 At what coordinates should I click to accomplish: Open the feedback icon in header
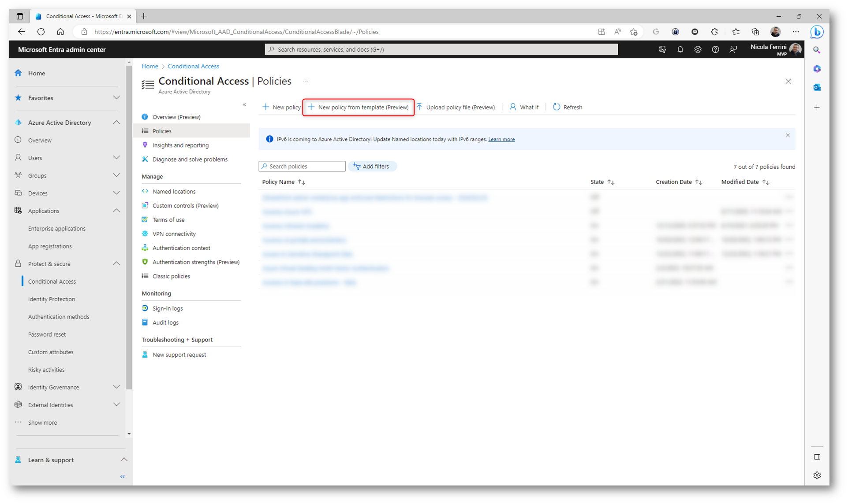tap(733, 50)
